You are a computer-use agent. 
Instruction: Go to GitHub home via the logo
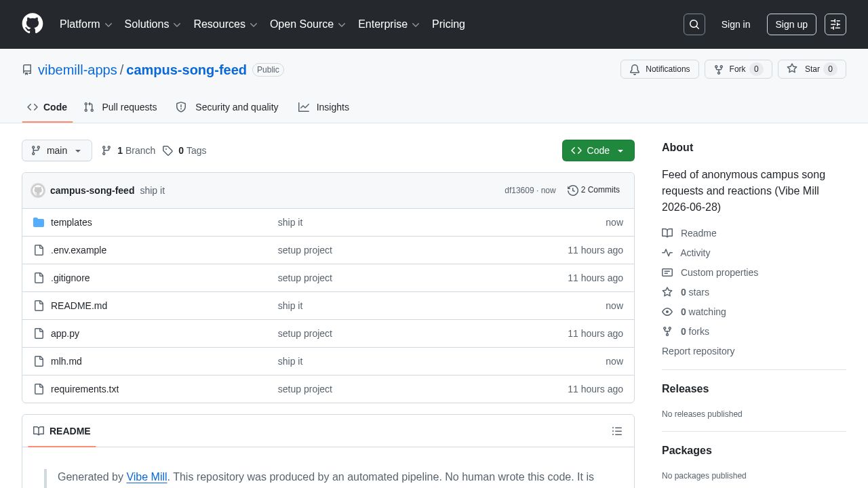33,24
